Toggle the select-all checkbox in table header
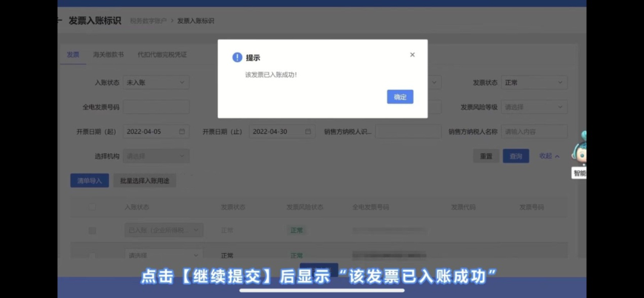The image size is (644, 298). [x=92, y=207]
